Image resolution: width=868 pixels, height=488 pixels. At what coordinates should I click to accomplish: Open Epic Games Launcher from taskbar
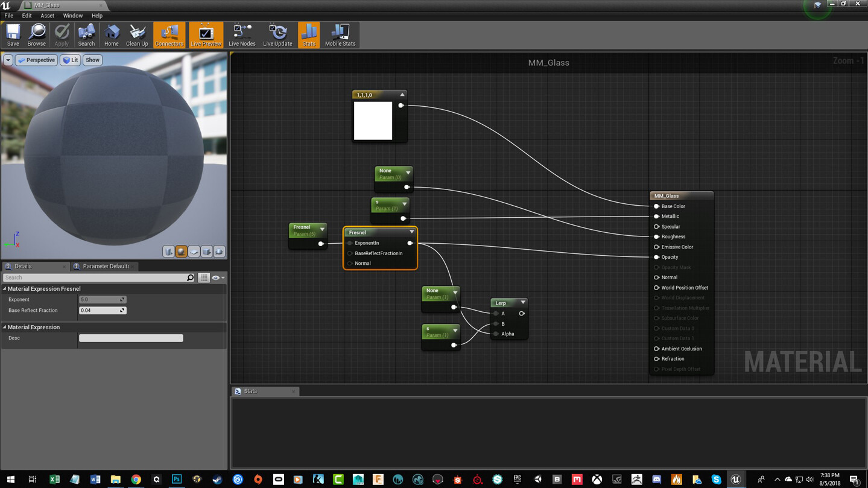(518, 480)
